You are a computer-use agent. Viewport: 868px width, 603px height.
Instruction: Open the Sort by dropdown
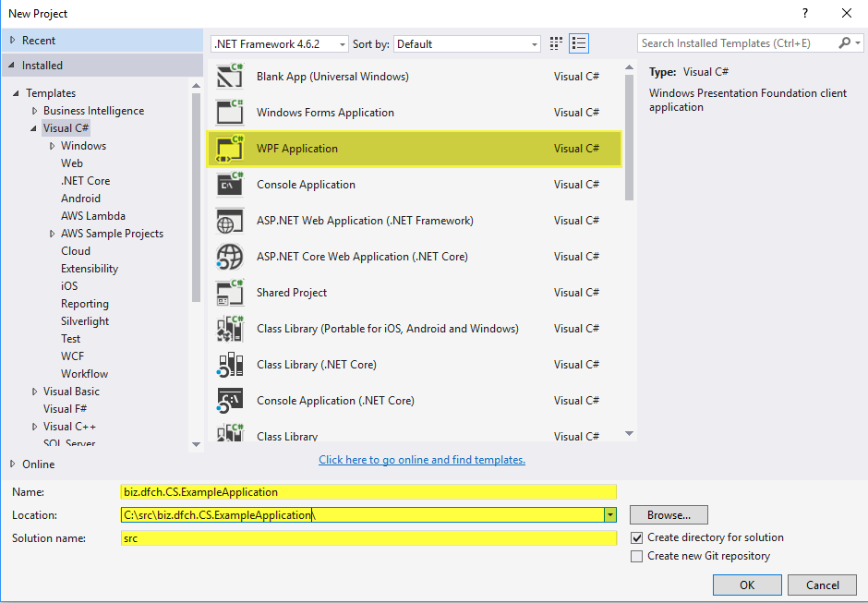click(x=535, y=44)
